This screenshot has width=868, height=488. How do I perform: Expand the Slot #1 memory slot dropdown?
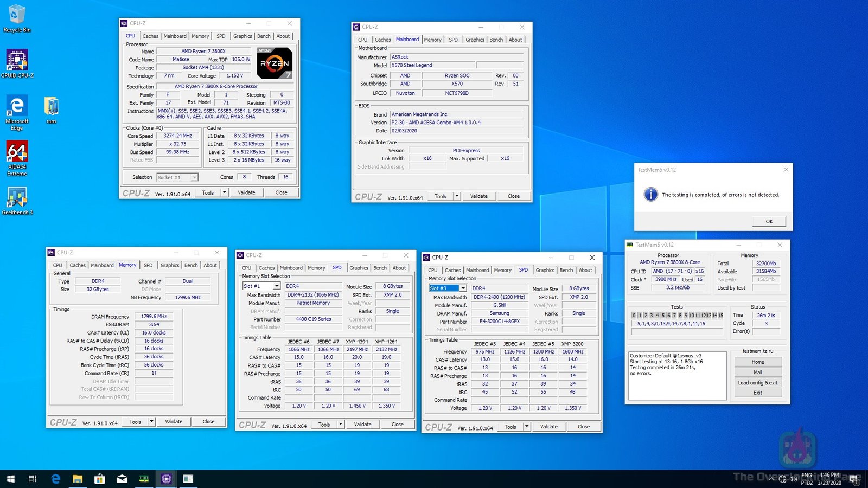tap(276, 286)
